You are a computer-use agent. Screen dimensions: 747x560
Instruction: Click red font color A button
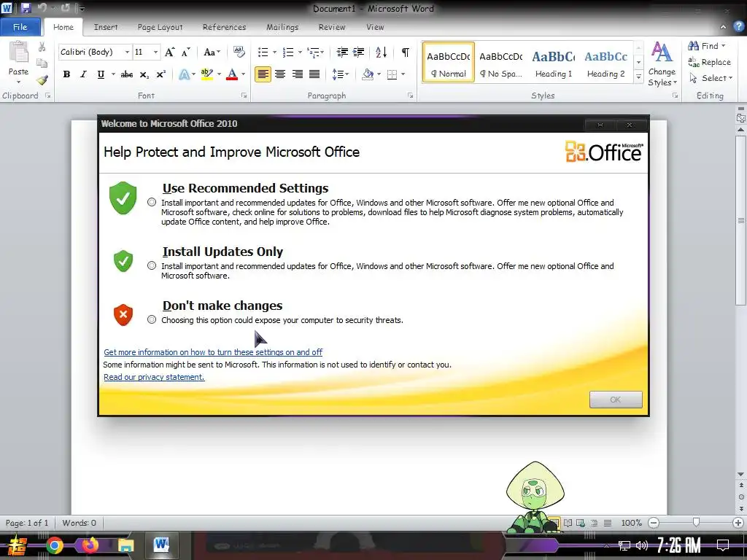(x=232, y=74)
